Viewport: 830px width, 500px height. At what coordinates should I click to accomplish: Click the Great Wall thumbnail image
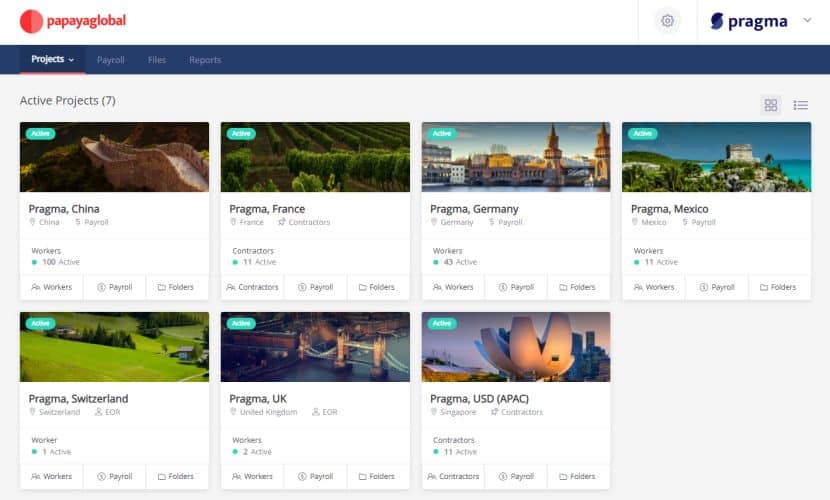coord(114,157)
